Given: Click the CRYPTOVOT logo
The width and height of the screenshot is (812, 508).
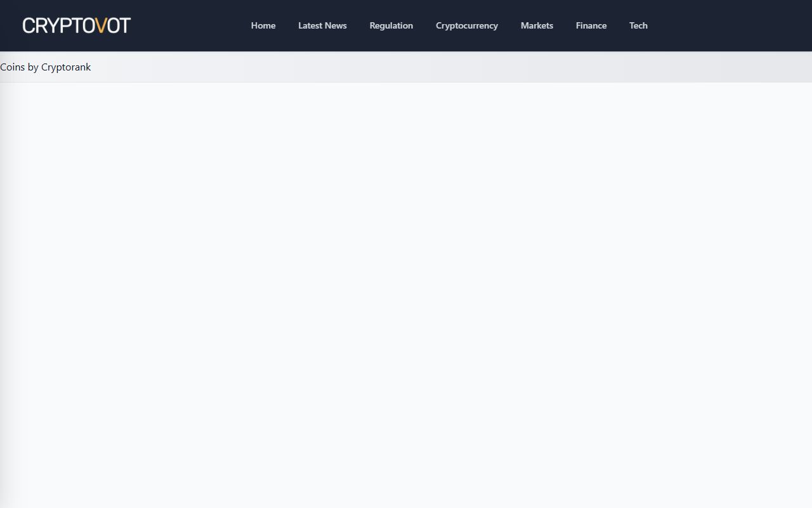Looking at the screenshot, I should [76, 25].
